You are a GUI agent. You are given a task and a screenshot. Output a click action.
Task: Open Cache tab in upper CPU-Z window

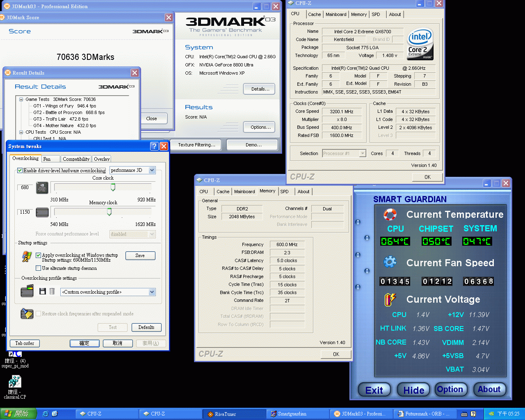(x=315, y=14)
